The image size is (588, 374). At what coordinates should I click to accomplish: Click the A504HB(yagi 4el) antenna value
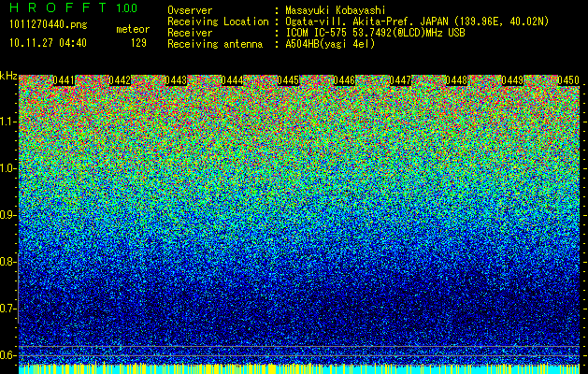(330, 44)
